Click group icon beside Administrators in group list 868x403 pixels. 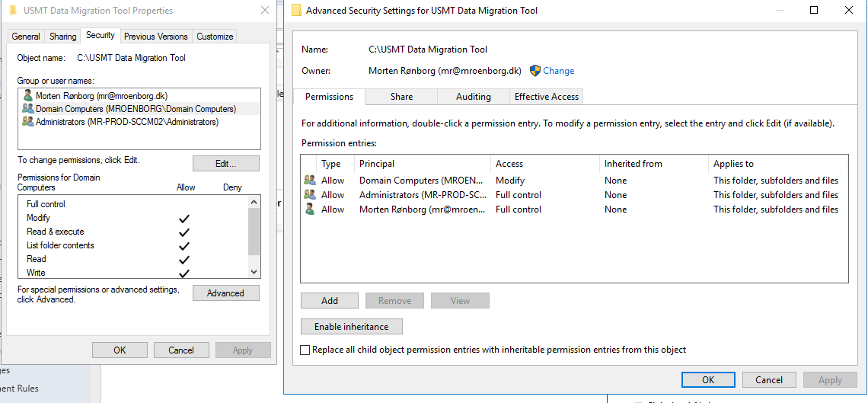point(27,122)
